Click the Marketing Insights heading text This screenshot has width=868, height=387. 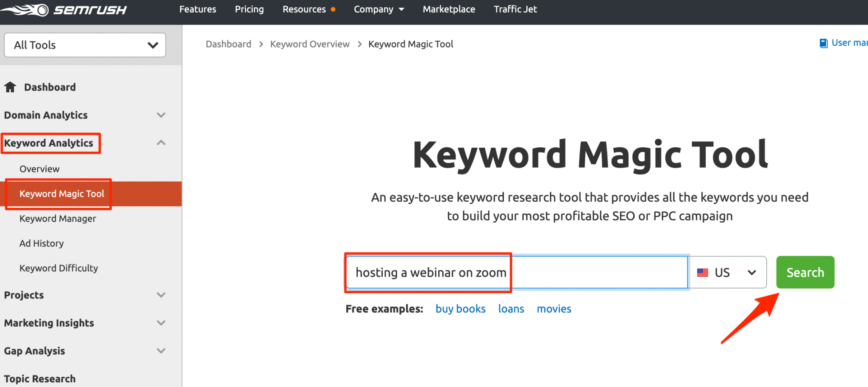[49, 323]
